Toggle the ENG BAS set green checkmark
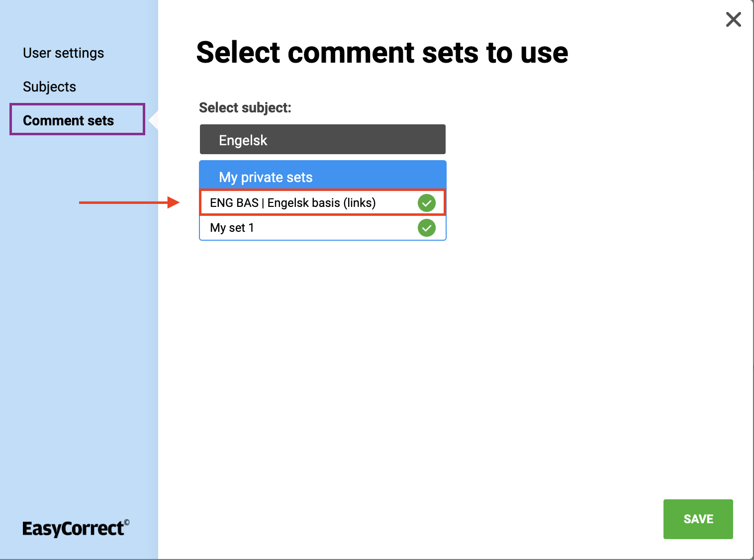Viewport: 754px width, 560px height. [x=426, y=203]
